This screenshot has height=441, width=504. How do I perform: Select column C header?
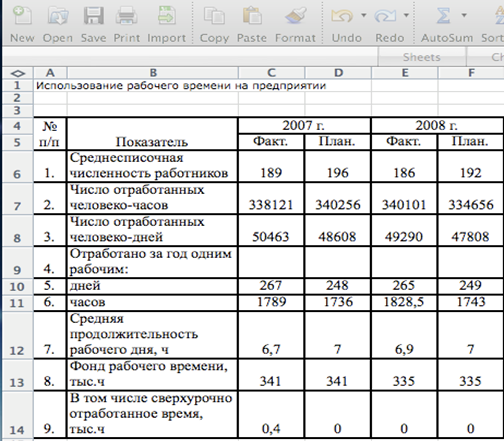(271, 73)
